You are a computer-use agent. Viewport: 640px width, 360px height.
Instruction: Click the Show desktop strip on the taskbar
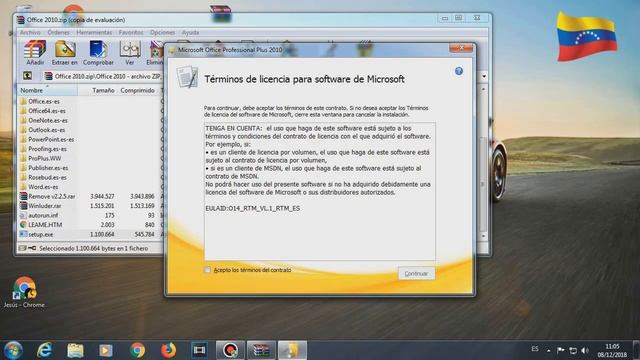pos(637,350)
